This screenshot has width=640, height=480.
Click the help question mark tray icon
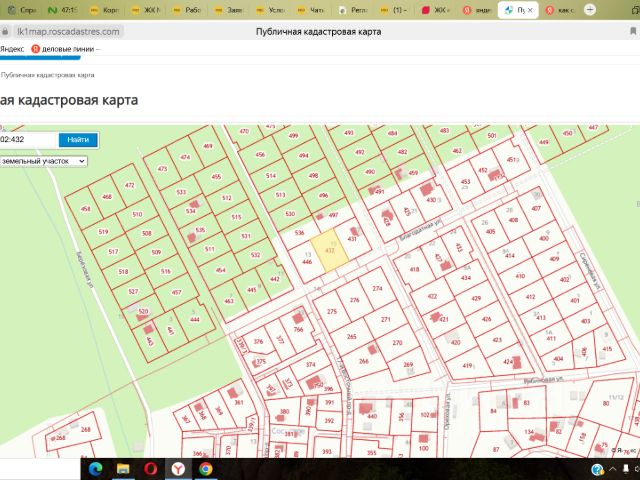[x=597, y=469]
